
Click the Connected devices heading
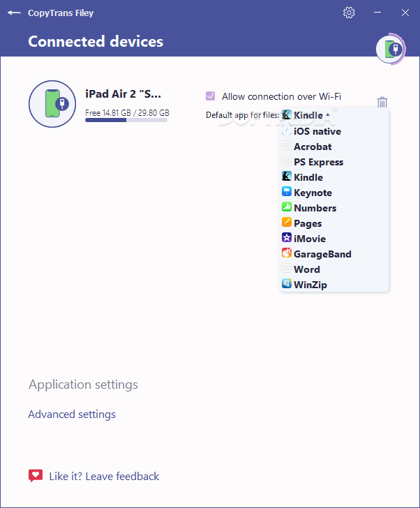pyautogui.click(x=96, y=41)
